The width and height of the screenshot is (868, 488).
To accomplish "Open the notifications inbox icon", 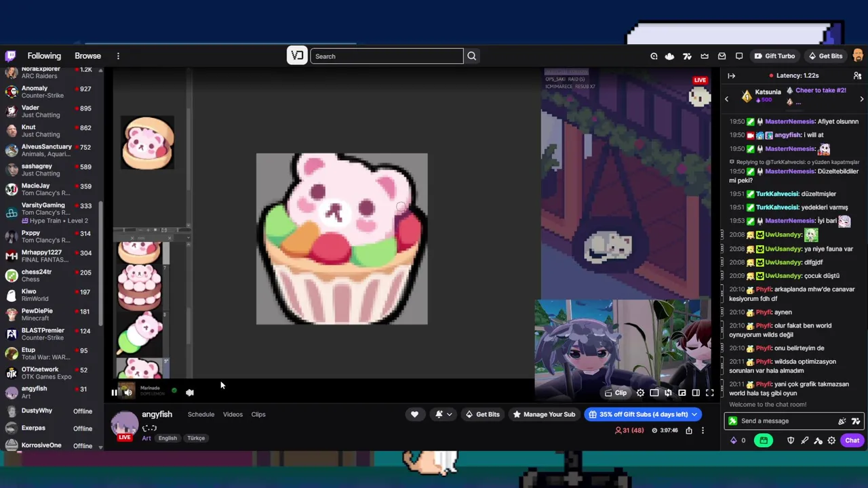I will [x=722, y=56].
